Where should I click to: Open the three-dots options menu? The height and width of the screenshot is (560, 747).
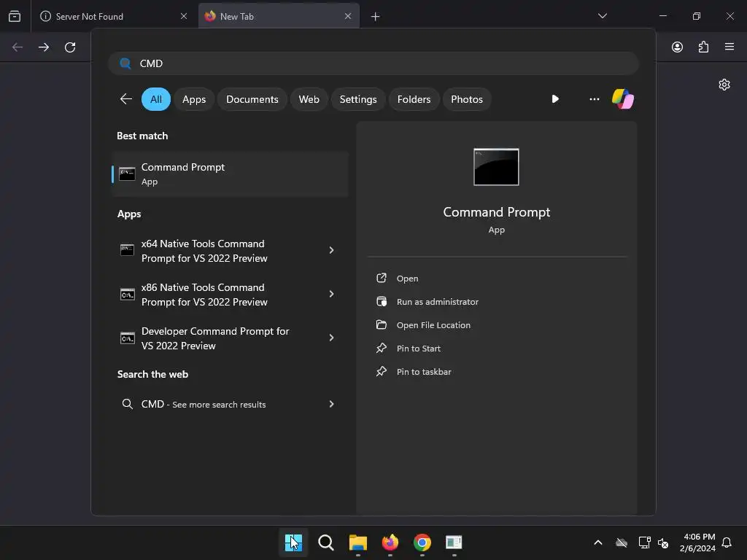click(x=594, y=99)
